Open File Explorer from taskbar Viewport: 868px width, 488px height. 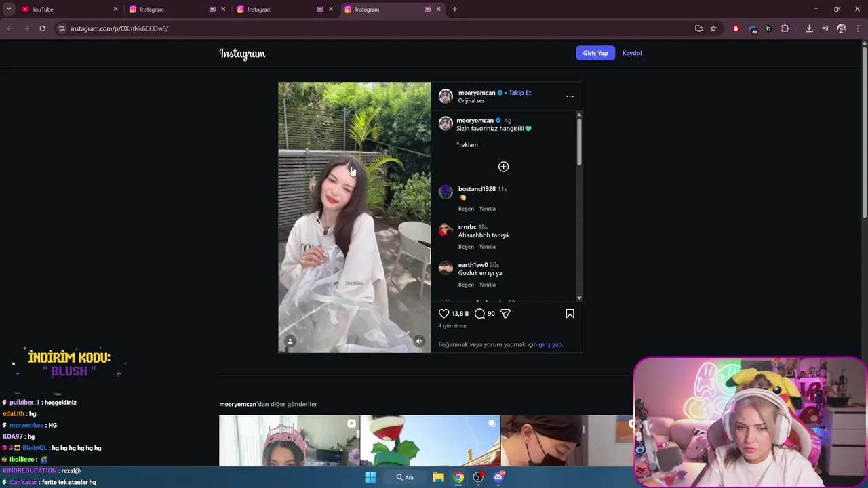[438, 477]
